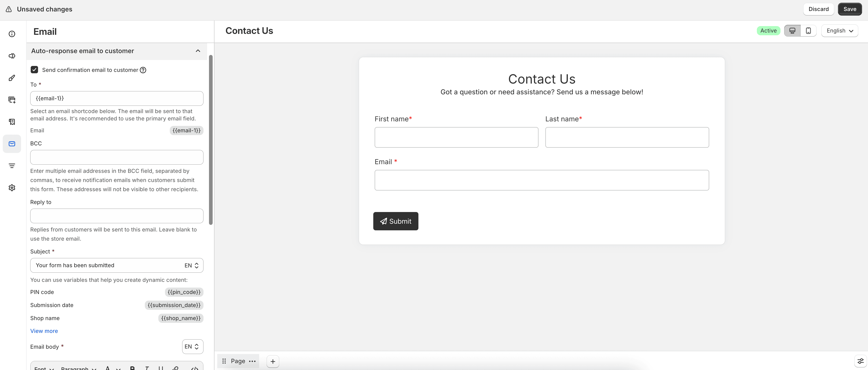Click the 'PIN code' variable label
Viewport: 868px width, 370px height.
pos(42,292)
